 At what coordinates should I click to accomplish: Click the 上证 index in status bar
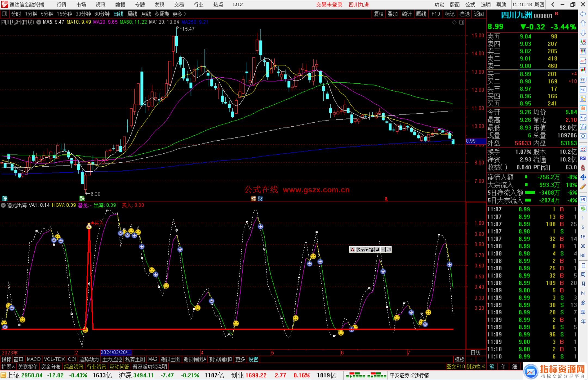point(13,375)
